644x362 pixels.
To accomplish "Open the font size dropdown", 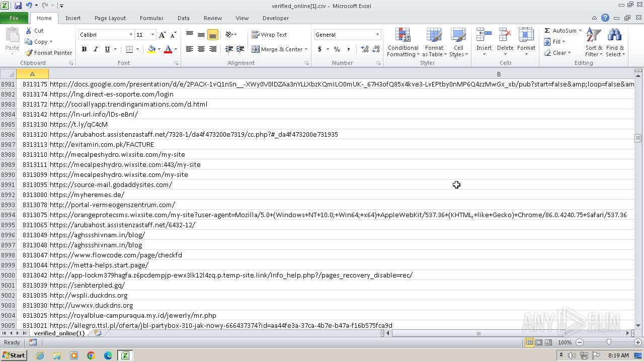I will [x=152, y=35].
